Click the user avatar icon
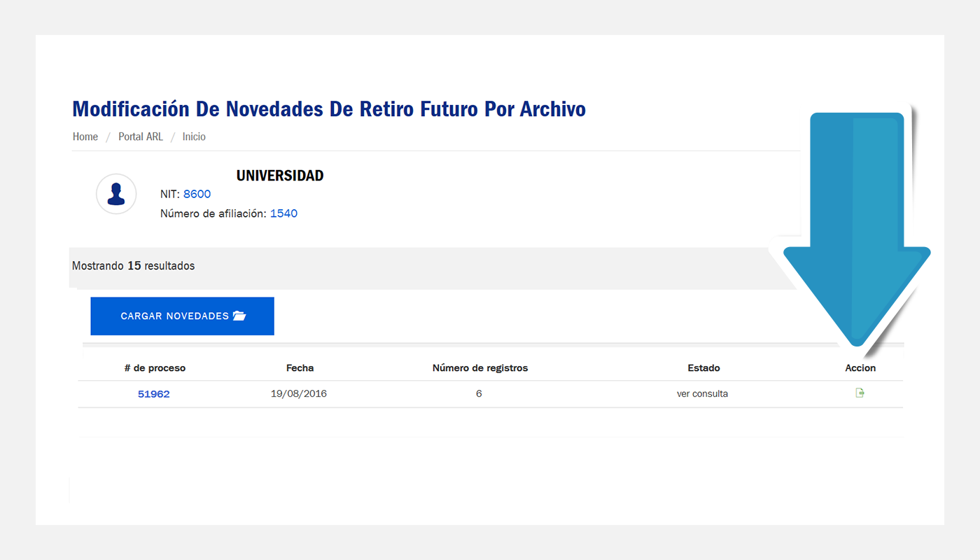This screenshot has width=980, height=560. tap(116, 194)
